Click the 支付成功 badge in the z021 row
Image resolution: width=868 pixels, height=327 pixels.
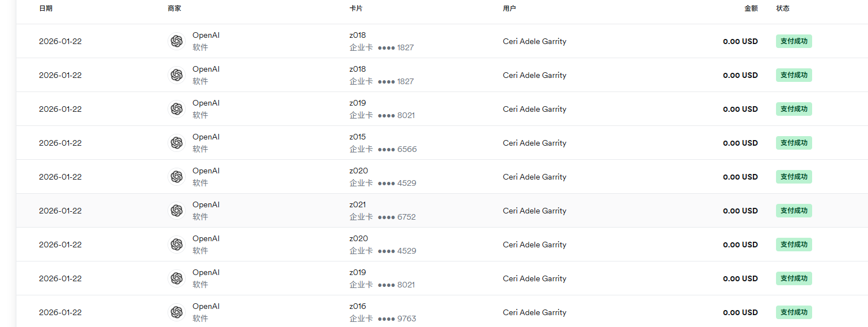pyautogui.click(x=794, y=211)
